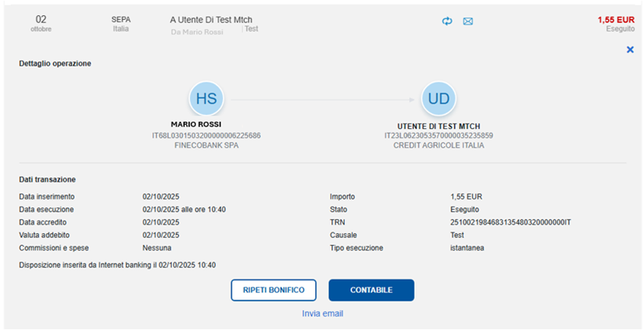This screenshot has height=330, width=644.
Task: Click the 'A Utente Di Test Mtch' title
Action: (x=217, y=18)
